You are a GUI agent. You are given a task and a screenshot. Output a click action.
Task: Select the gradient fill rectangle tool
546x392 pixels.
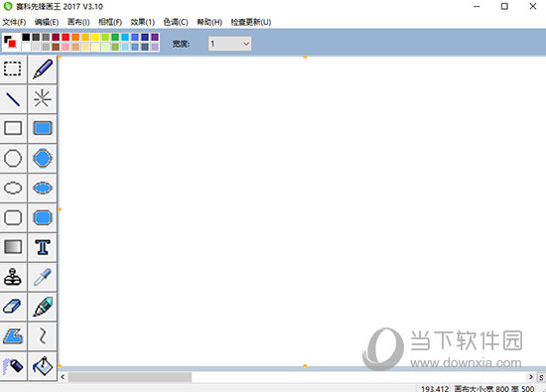13,247
